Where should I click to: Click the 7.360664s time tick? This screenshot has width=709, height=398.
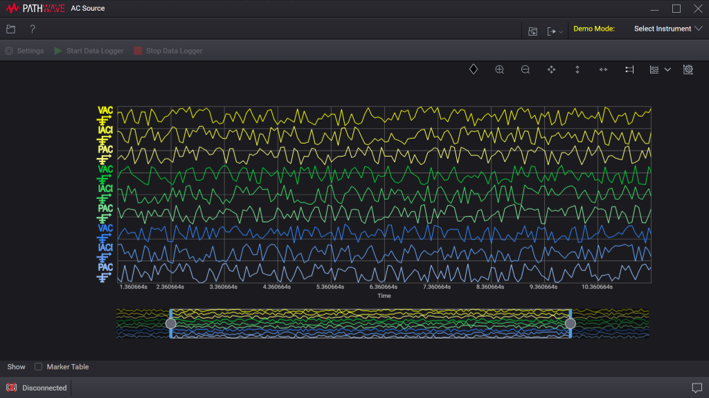tap(437, 287)
